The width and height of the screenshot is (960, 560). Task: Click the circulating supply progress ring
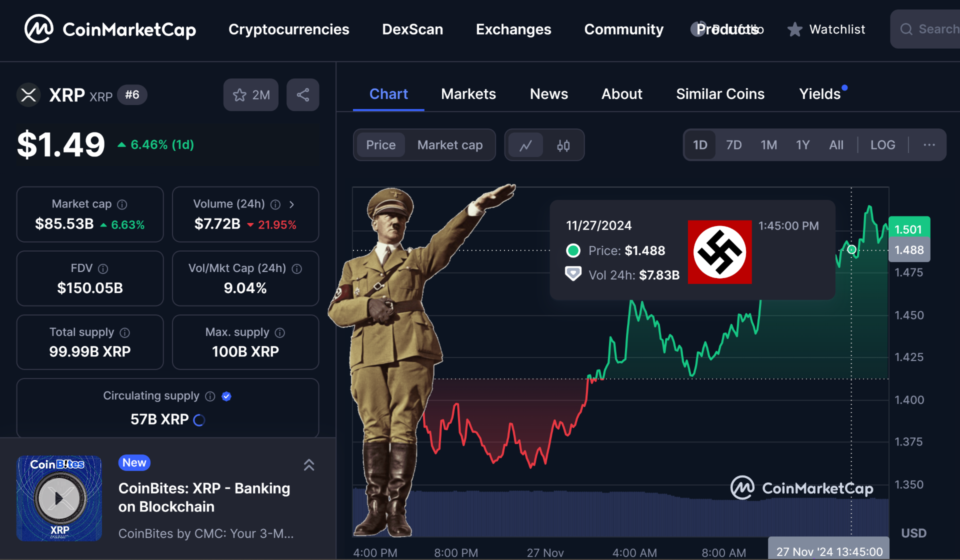[199, 420]
